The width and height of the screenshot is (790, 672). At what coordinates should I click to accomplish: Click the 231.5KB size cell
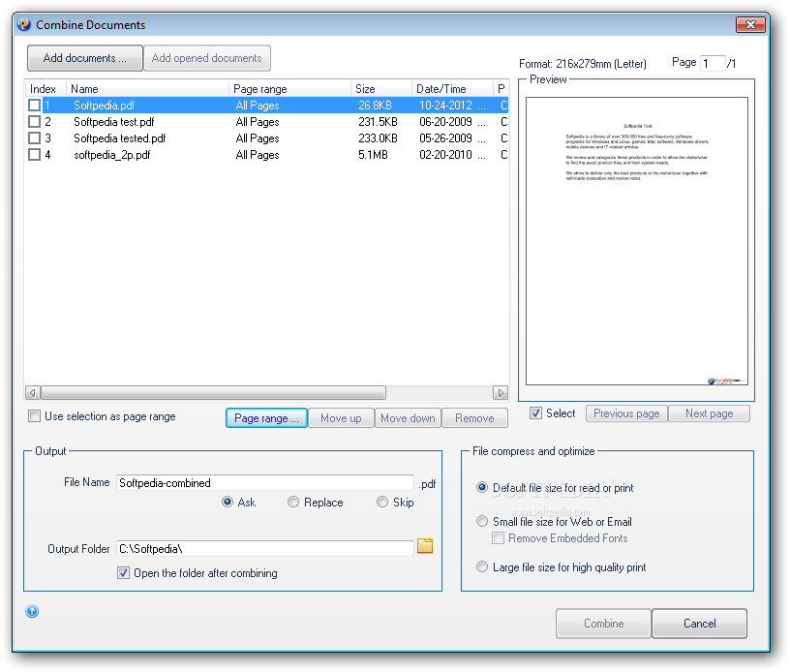[378, 122]
